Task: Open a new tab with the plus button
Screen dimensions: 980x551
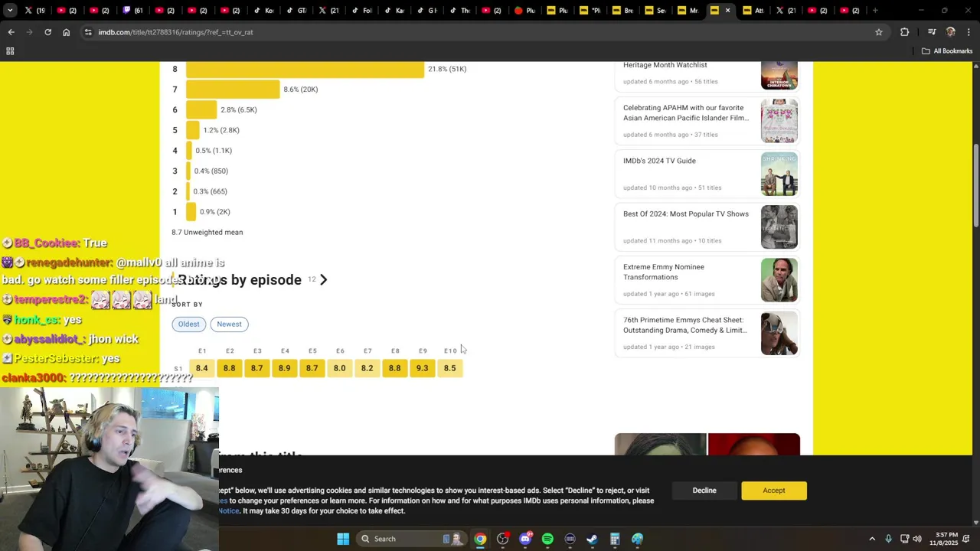Action: point(875,11)
